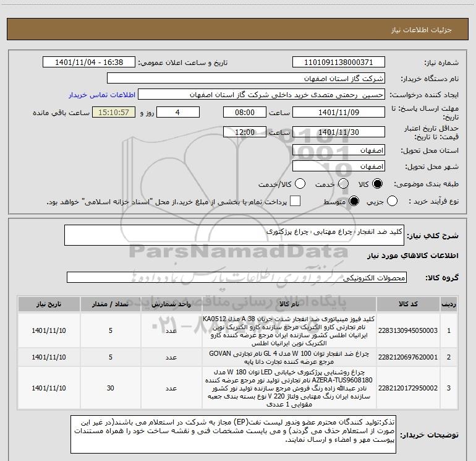Select item code 2282120697620001
Image resolution: width=476 pixels, height=461 pixels.
pyautogui.click(x=408, y=358)
